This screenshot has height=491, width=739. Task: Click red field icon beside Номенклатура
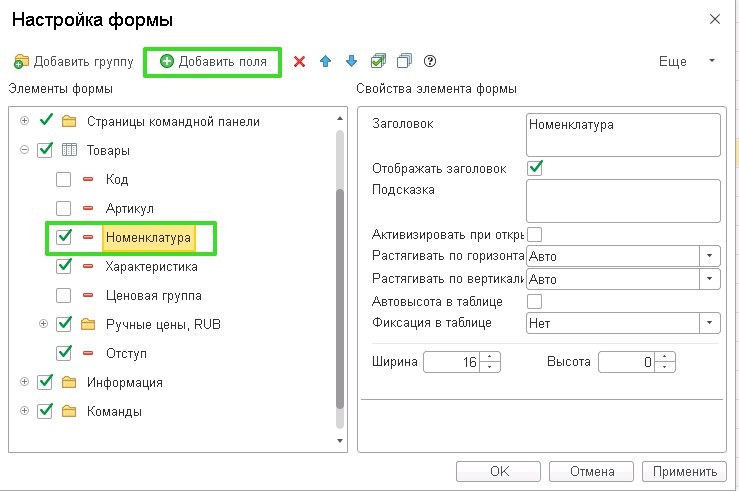tap(88, 237)
